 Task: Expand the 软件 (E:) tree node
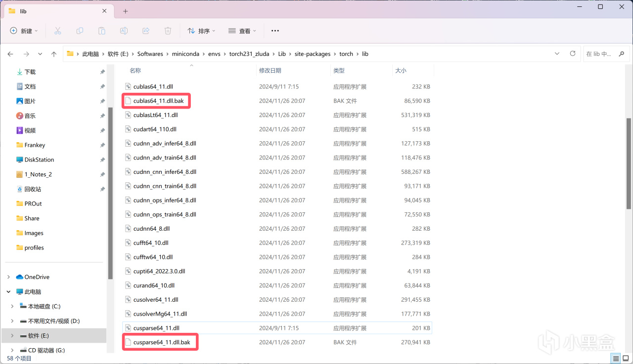point(12,336)
